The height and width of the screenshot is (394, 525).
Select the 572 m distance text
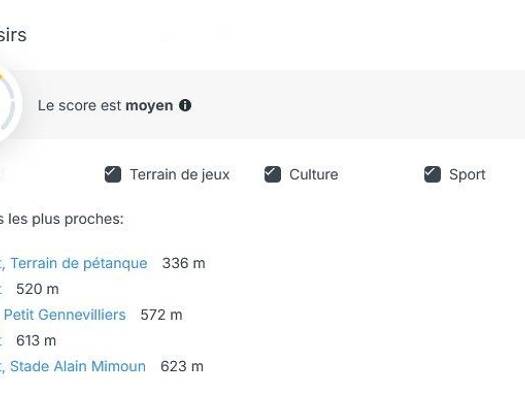(x=161, y=315)
